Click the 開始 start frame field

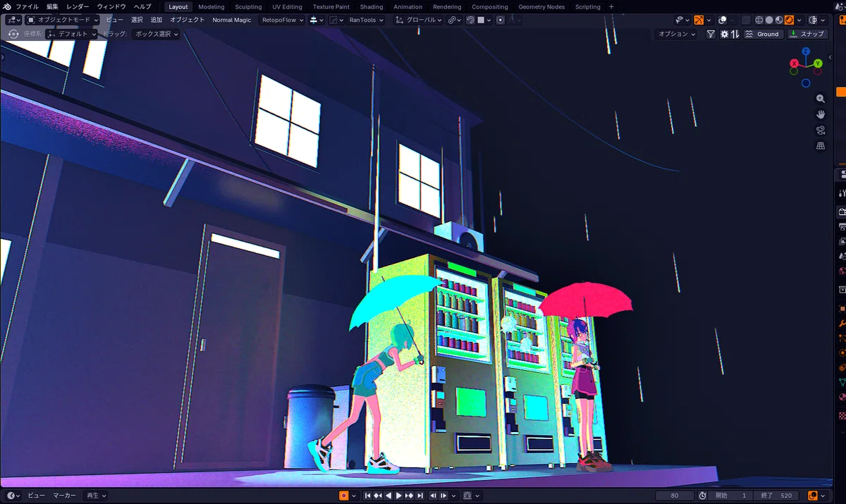tap(731, 496)
